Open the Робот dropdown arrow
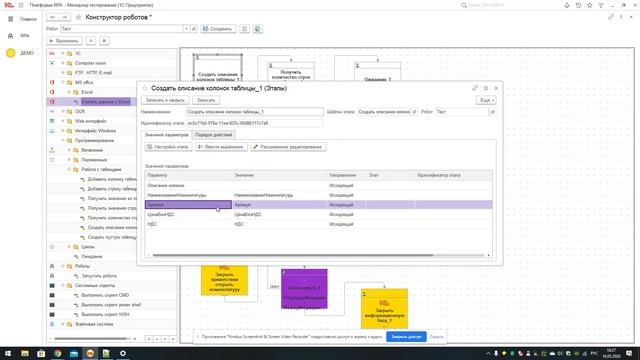The height and width of the screenshot is (360, 640). (186, 29)
